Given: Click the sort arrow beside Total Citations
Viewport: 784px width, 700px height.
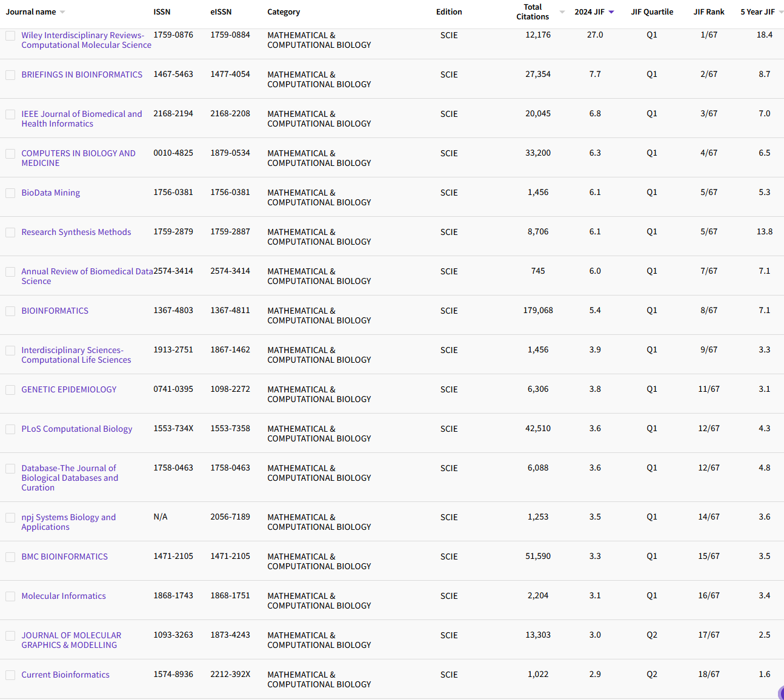Looking at the screenshot, I should click(x=562, y=12).
